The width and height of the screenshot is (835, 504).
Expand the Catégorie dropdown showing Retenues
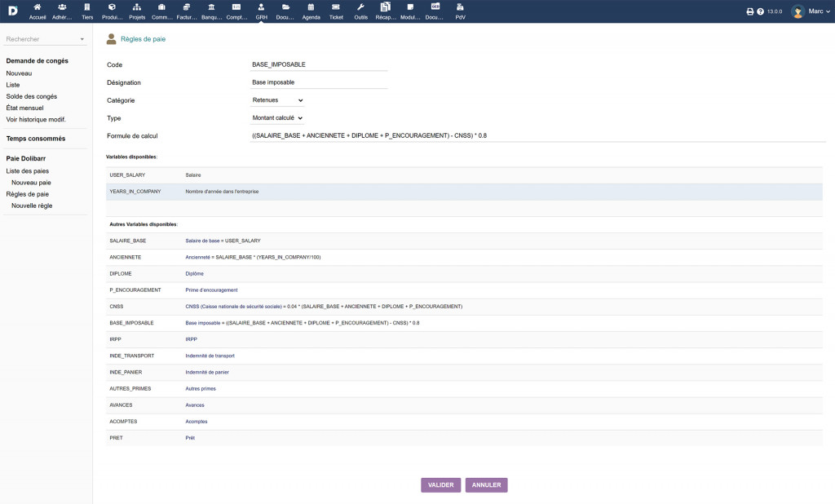point(277,100)
